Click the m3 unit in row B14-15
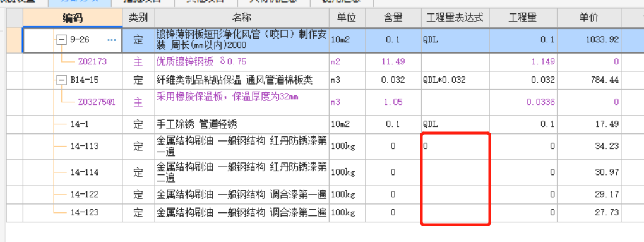644x242 pixels. pyautogui.click(x=335, y=80)
